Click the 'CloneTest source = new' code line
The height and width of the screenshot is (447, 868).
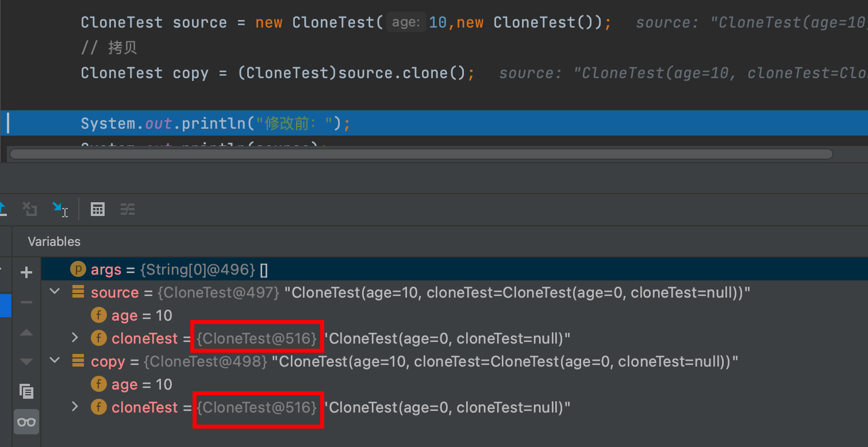pyautogui.click(x=346, y=22)
